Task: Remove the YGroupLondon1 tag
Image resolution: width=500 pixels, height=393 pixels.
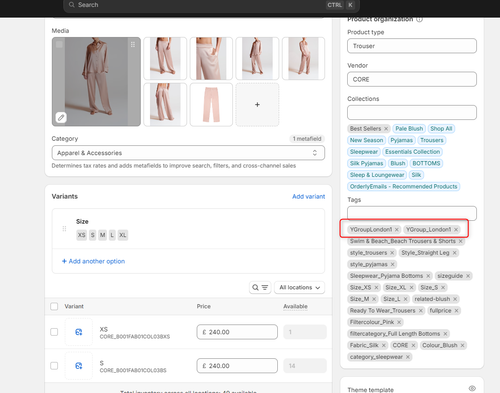Action: click(x=397, y=229)
